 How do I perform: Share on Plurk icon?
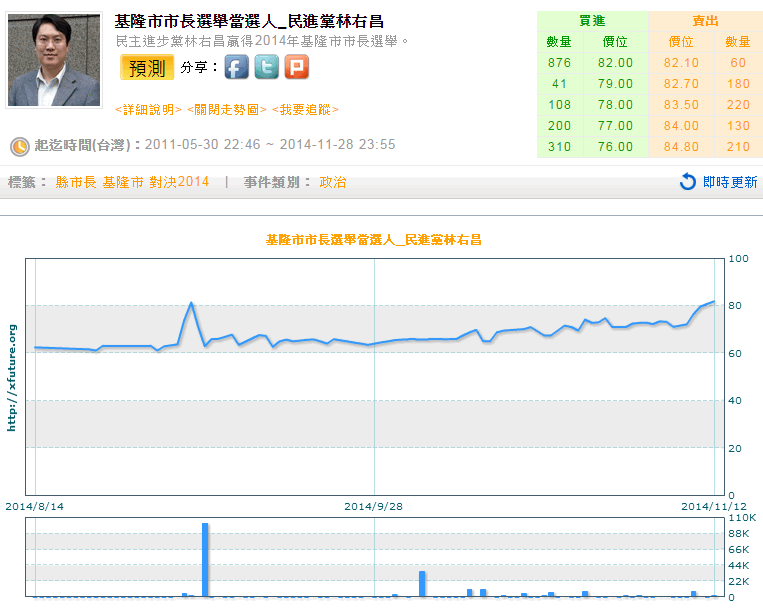coord(297,67)
